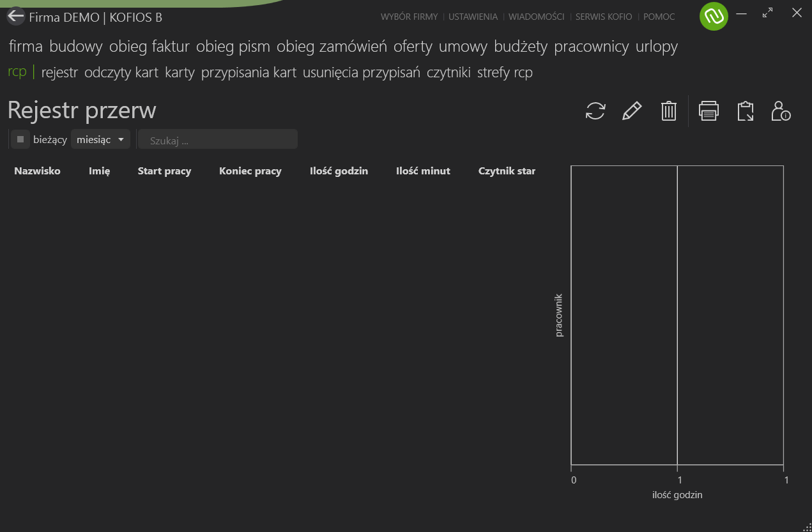Viewport: 812px width, 532px height.
Task: Sort by the Ilość minut column
Action: [x=423, y=171]
